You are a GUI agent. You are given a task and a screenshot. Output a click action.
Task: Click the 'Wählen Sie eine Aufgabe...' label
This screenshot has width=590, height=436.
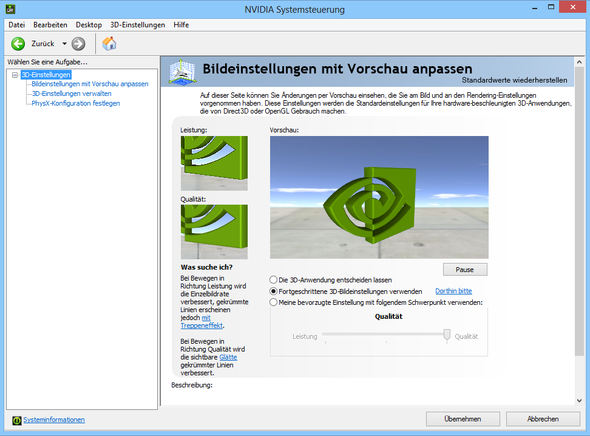pyautogui.click(x=47, y=62)
